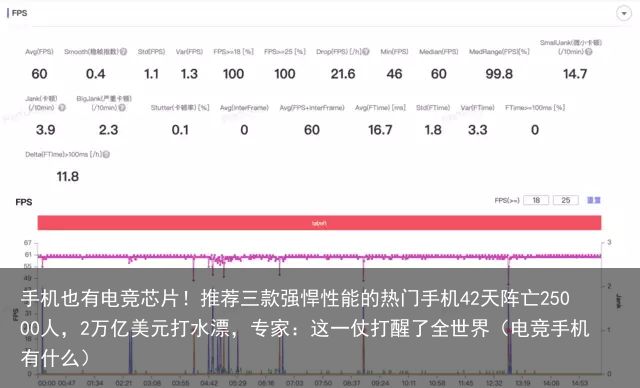Click the Drop(FPS) value 21.6
Screen dimensions: 640x388
coord(343,74)
